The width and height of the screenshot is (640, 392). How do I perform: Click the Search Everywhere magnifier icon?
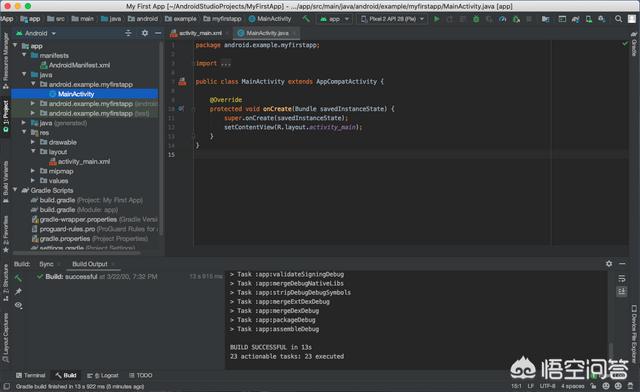[619, 19]
